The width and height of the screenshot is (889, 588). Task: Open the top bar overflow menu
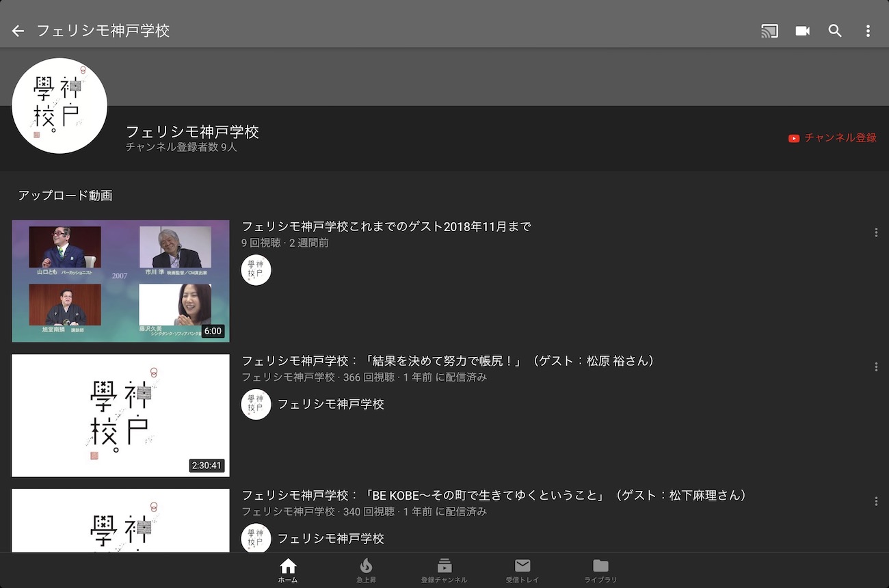[868, 31]
